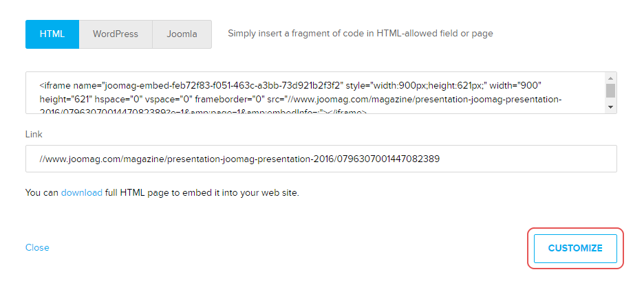Screen dimensions: 644x283
Task: Click the partially hidden third code line
Action: 206,111
